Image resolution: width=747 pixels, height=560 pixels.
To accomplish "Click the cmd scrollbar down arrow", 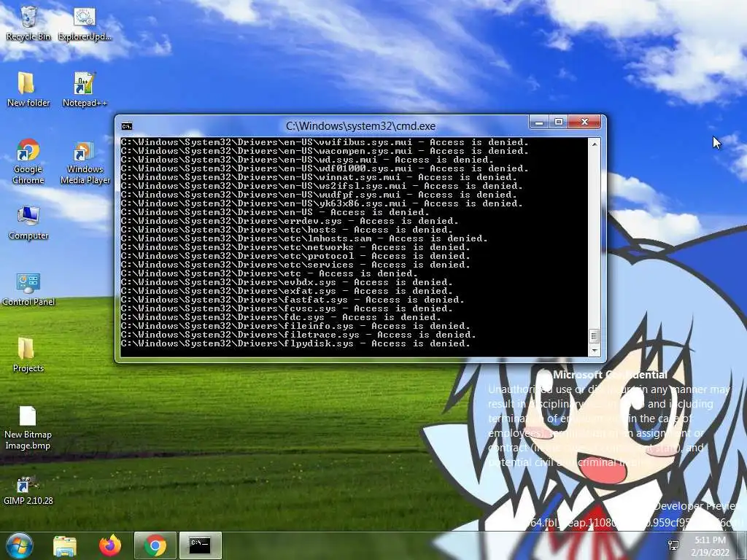I will coord(594,351).
